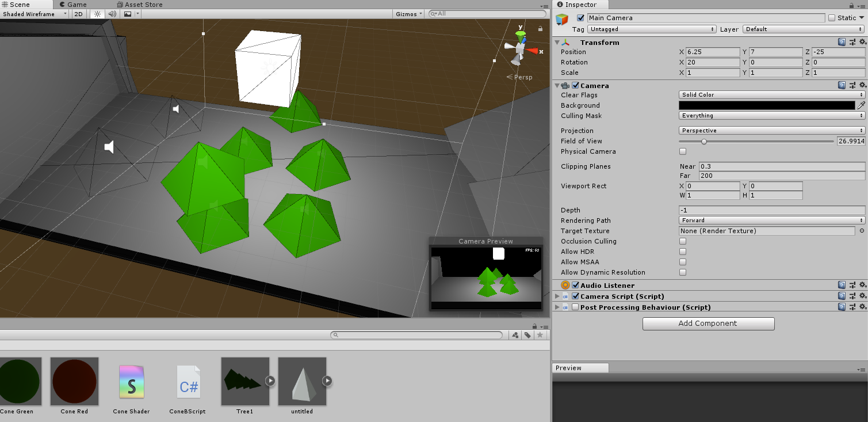The height and width of the screenshot is (422, 868).
Task: Open Culling Mask Everything dropdown
Action: tap(772, 116)
